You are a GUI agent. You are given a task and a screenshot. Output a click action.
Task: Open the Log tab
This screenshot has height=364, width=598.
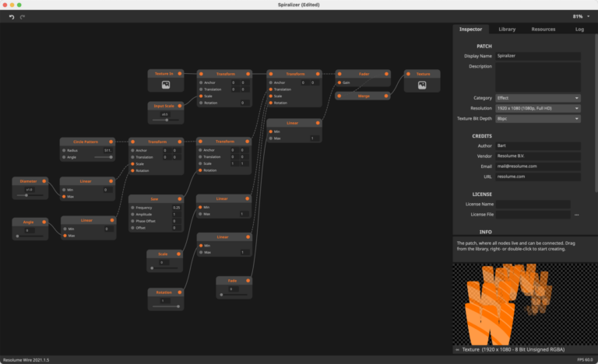point(579,29)
